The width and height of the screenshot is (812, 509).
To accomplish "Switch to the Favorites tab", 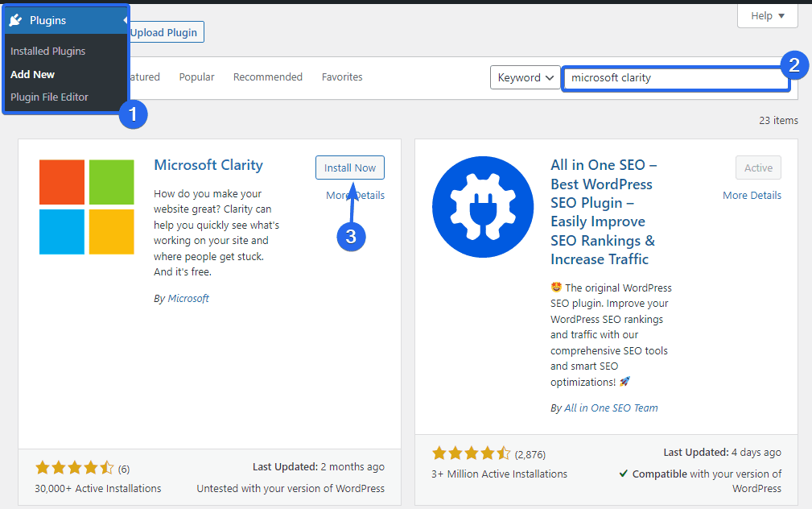I will (342, 77).
